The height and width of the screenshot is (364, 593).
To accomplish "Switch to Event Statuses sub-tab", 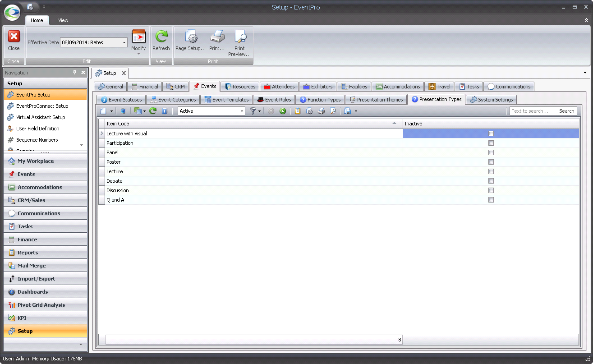I will coord(121,100).
